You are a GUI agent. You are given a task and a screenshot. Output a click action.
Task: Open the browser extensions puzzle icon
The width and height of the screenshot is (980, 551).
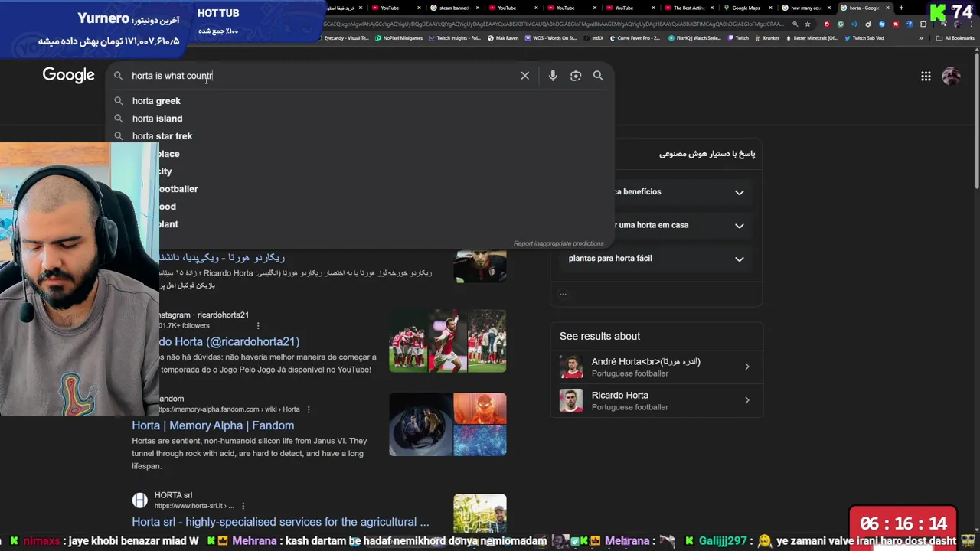tap(923, 24)
